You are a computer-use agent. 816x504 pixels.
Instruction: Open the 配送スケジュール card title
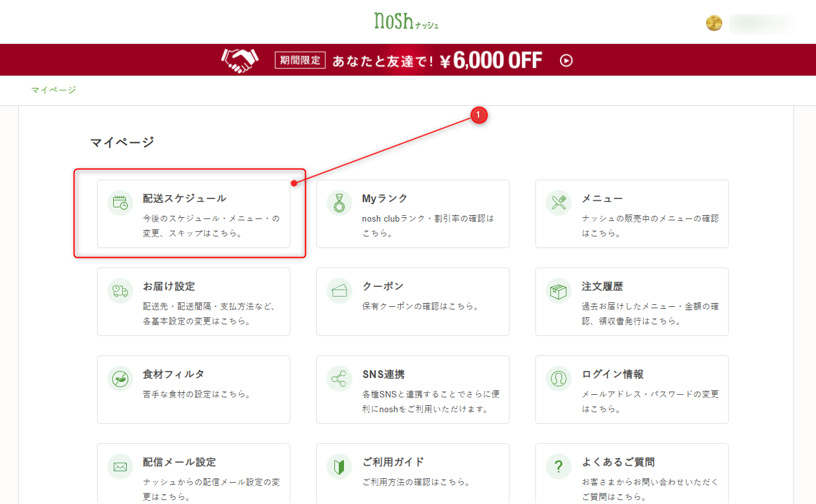pyautogui.click(x=184, y=198)
